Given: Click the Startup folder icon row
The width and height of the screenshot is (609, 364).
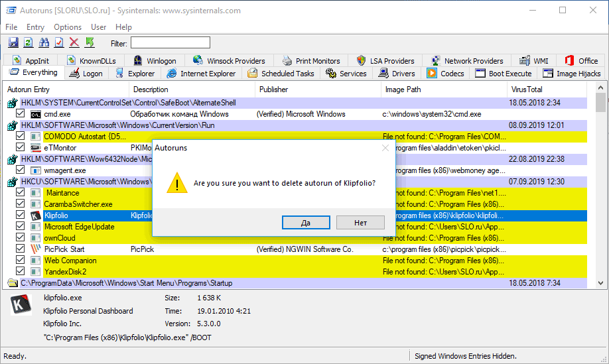Looking at the screenshot, I should (x=13, y=283).
